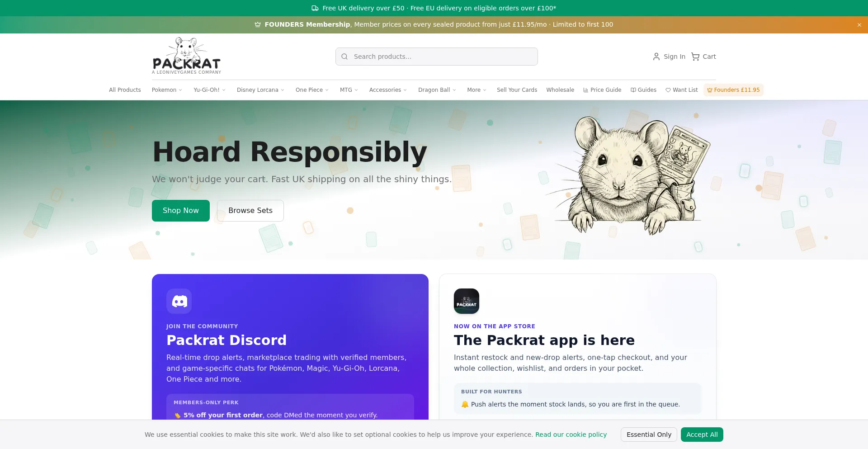This screenshot has width=868, height=449.
Task: Accept All cookies
Action: 702,435
